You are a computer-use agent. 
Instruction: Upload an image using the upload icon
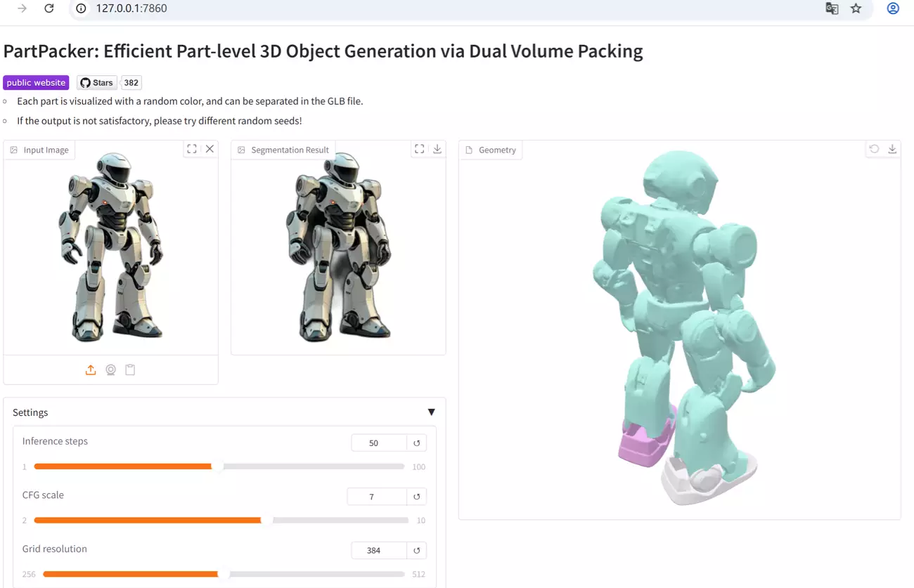[91, 370]
